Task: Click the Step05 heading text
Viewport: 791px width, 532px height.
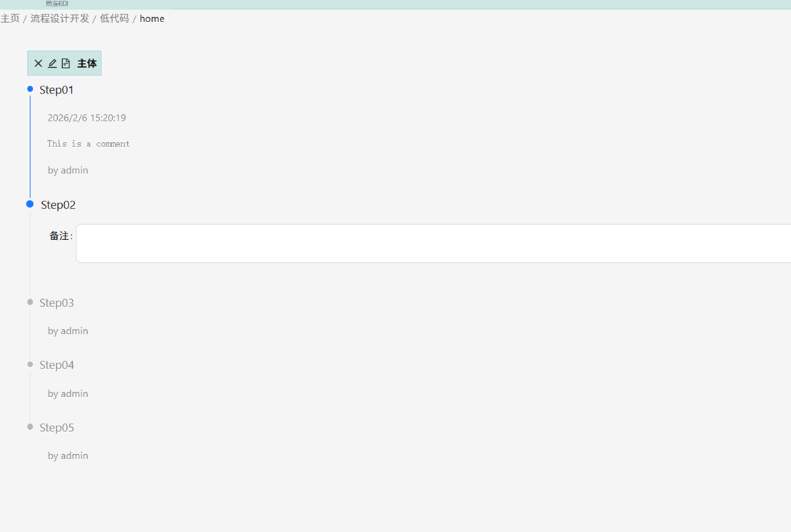Action: point(56,428)
